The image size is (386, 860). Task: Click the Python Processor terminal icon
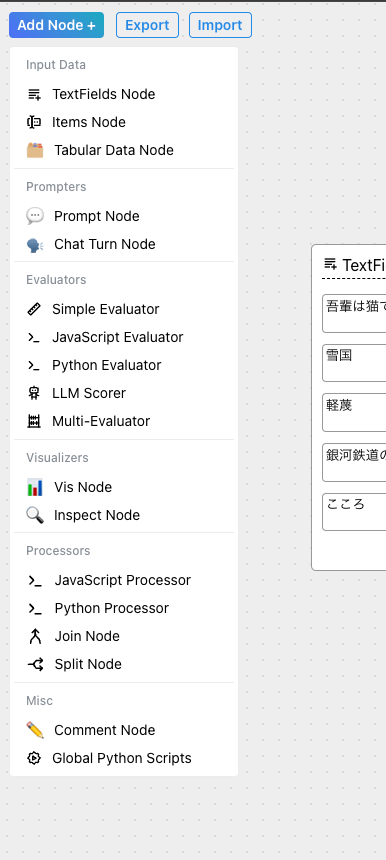pos(35,608)
